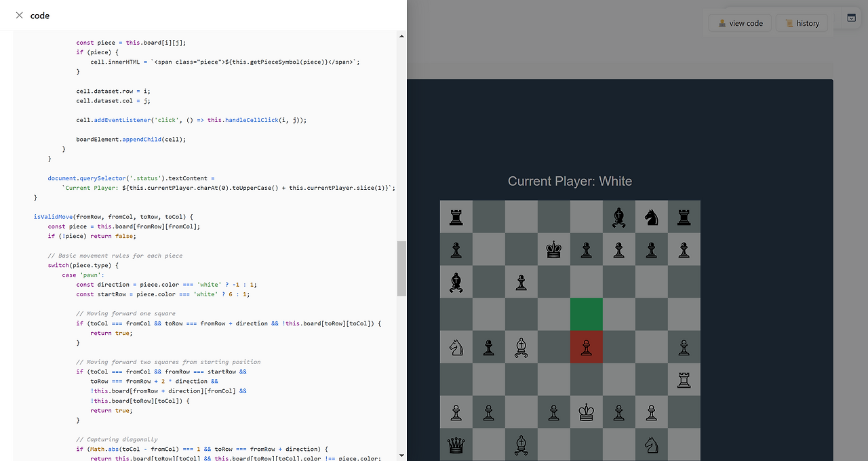Image resolution: width=868 pixels, height=461 pixels.
Task: Select the black pawn on a7
Action: (456, 249)
